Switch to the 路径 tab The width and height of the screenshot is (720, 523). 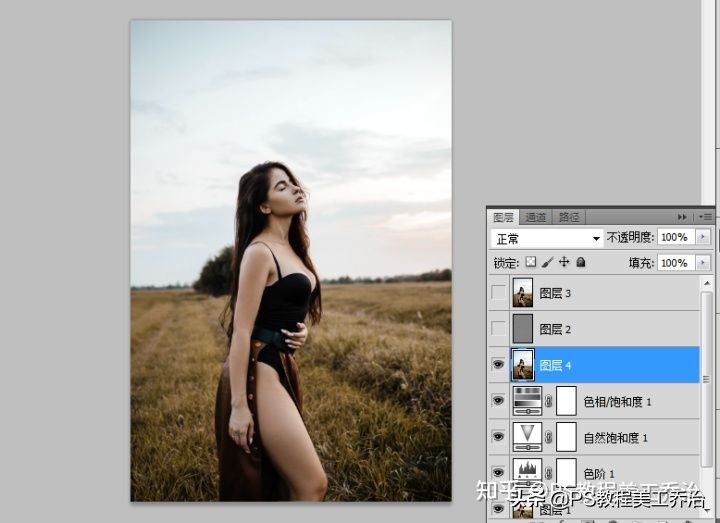click(568, 217)
